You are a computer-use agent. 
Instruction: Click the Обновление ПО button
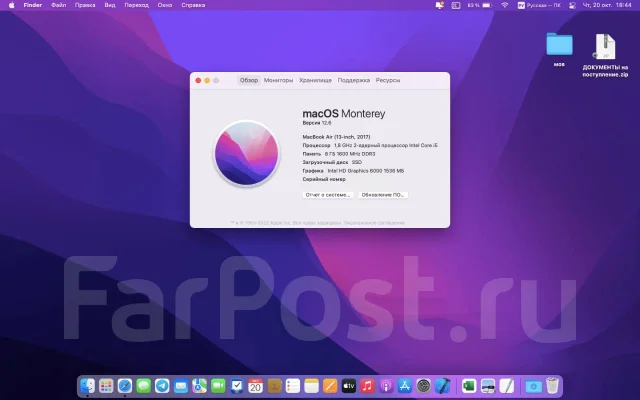click(x=383, y=195)
